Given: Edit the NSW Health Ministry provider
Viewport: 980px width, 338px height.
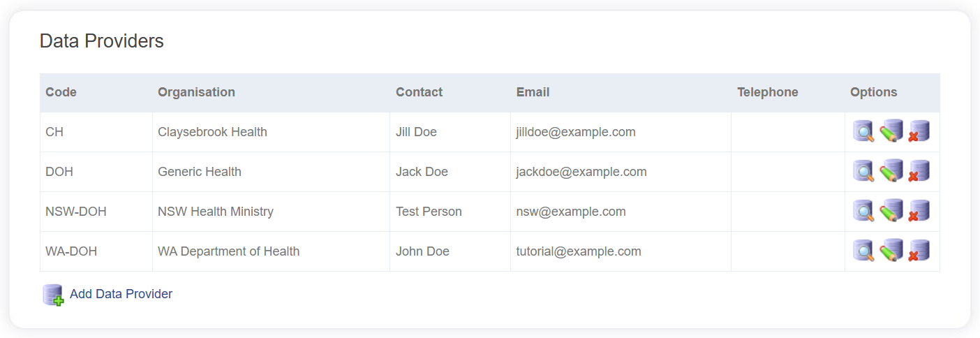Looking at the screenshot, I should [891, 211].
